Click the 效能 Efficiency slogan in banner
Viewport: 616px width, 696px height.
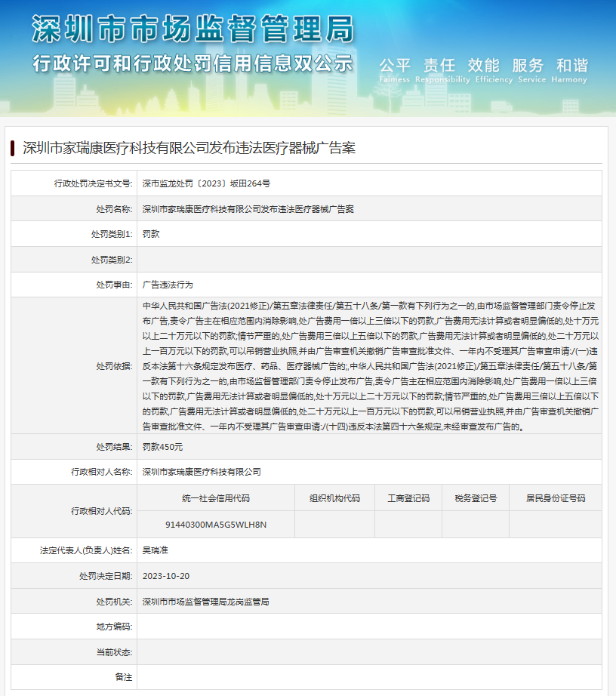pos(493,70)
